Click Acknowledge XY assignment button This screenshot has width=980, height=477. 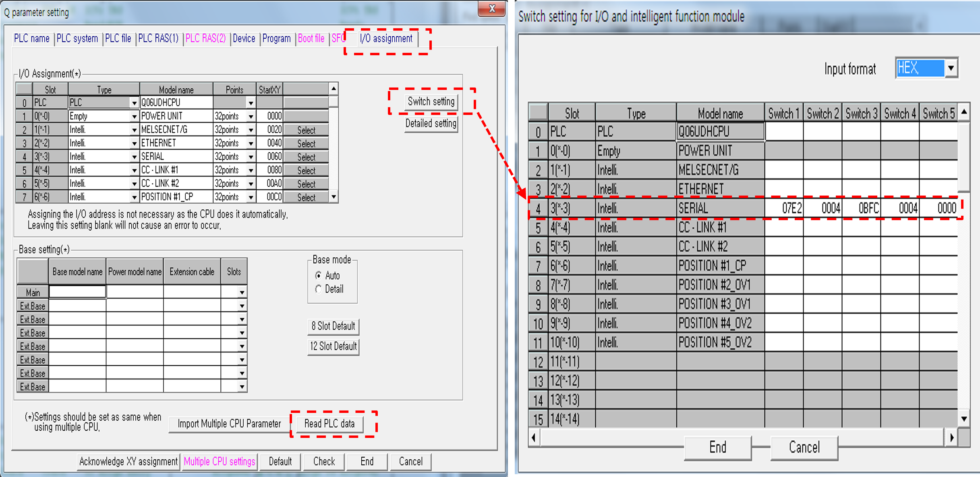tap(128, 461)
